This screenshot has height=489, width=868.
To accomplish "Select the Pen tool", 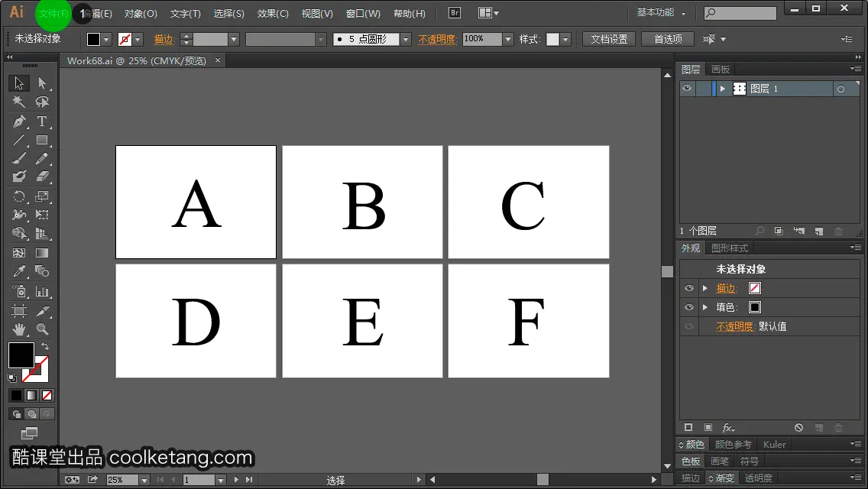I will 19,121.
